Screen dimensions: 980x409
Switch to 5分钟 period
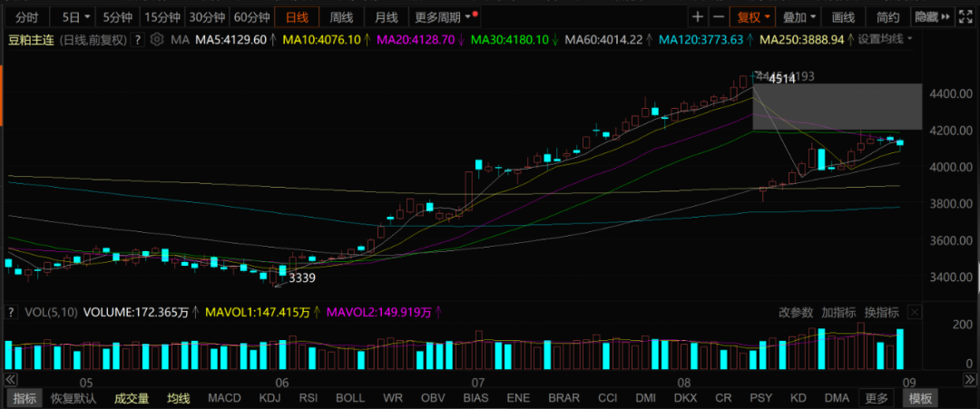coord(117,17)
